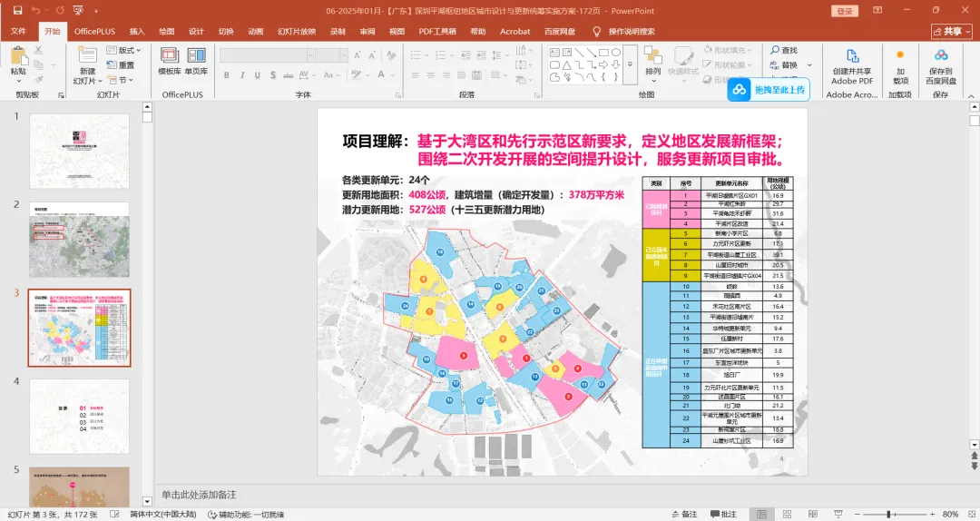Viewport: 980px width, 521px height.
Task: Insert an oval shape from gallery
Action: coord(615,53)
